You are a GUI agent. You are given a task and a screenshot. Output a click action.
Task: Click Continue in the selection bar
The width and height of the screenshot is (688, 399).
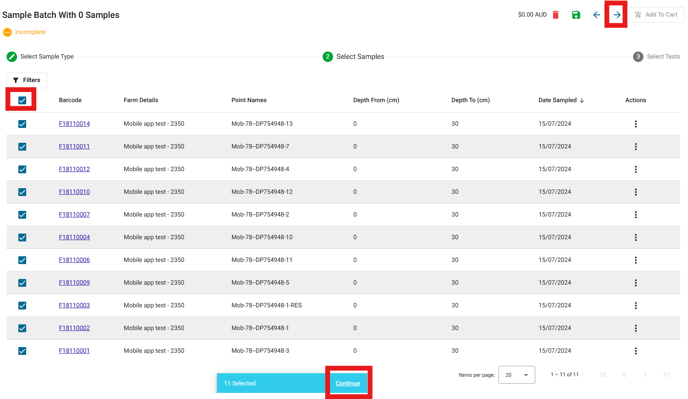point(348,383)
